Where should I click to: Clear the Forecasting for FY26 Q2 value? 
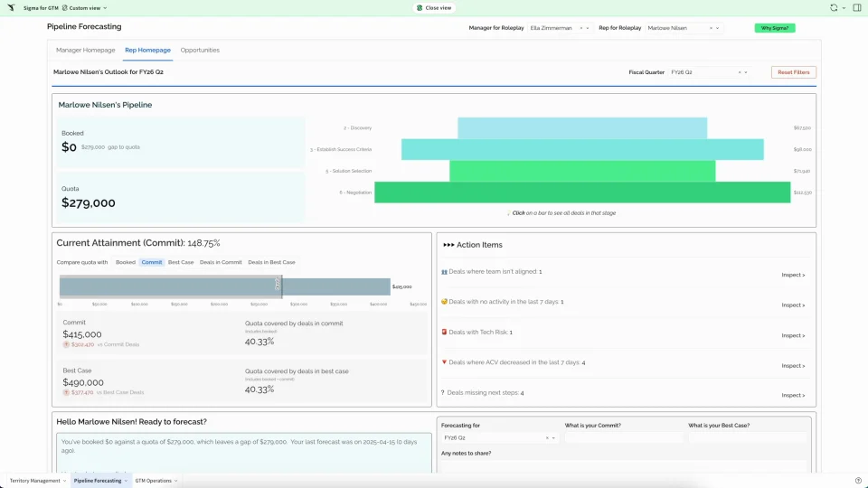tap(547, 437)
